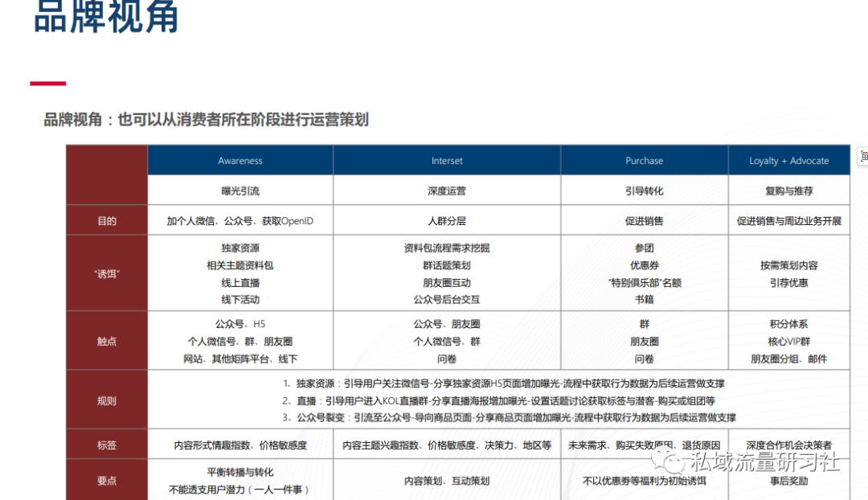Click 深度合作机会决策者 cell
This screenshot has width=868, height=500.
(789, 445)
